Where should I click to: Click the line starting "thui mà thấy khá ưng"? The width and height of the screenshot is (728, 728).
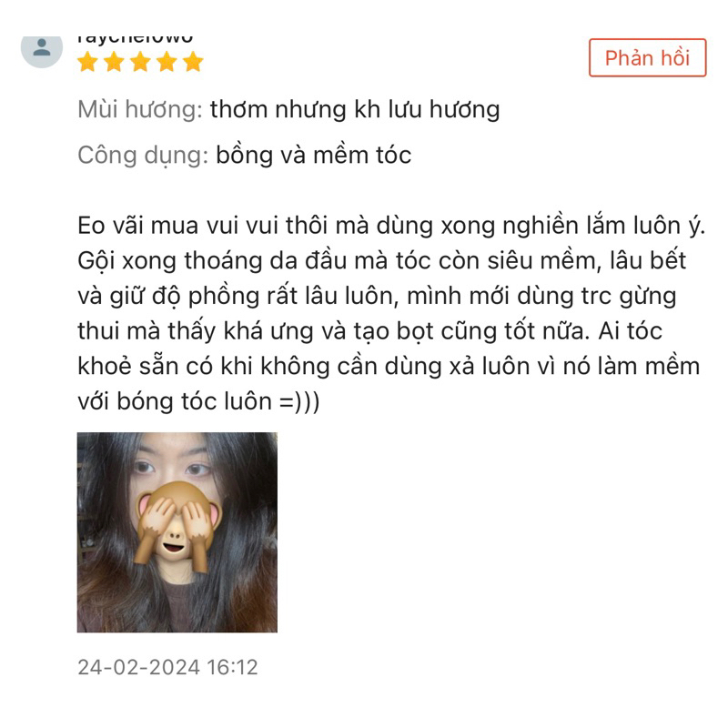(369, 331)
